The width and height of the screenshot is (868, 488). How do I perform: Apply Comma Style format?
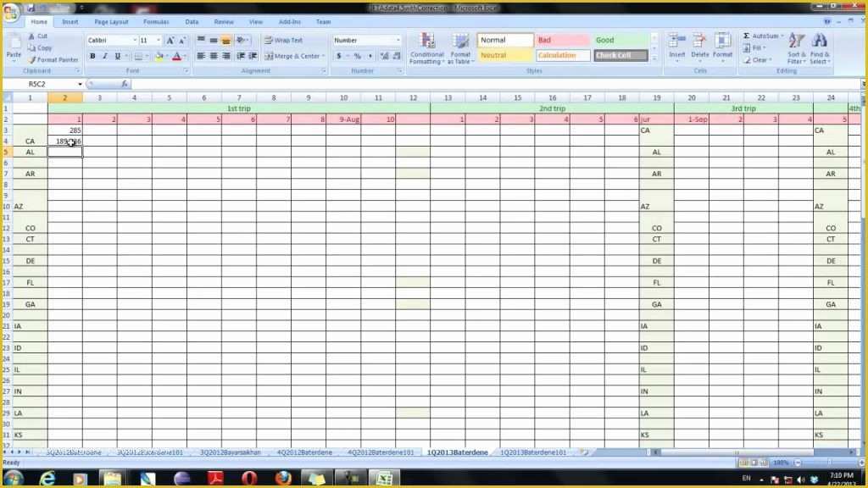click(370, 57)
